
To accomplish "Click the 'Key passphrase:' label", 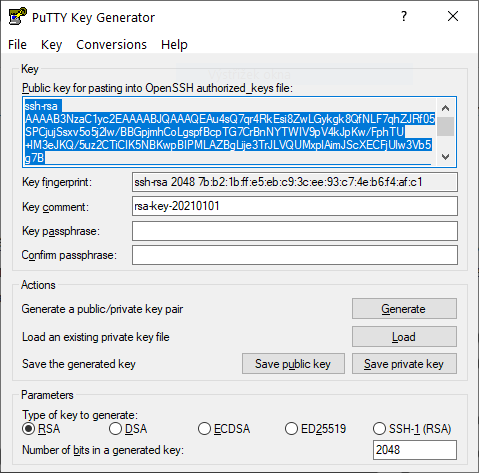I will pyautogui.click(x=61, y=231).
